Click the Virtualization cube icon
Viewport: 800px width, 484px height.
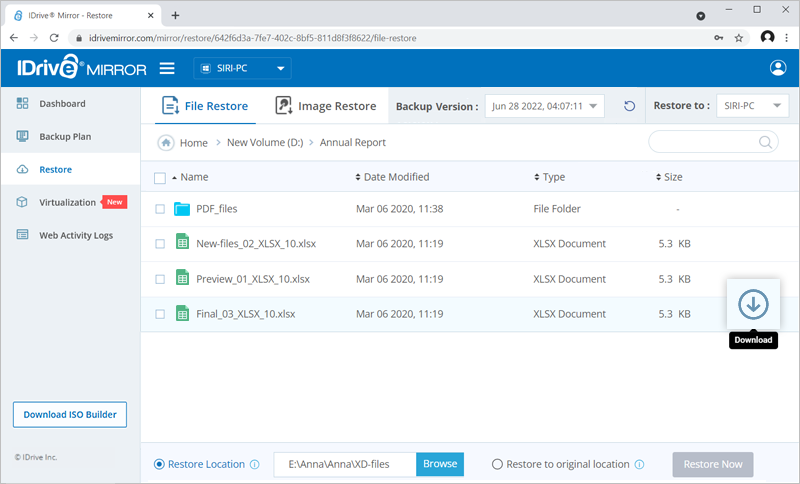pos(22,202)
